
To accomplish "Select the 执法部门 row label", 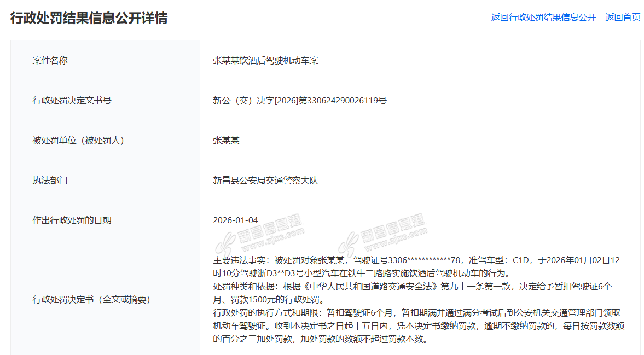I will coord(50,181).
